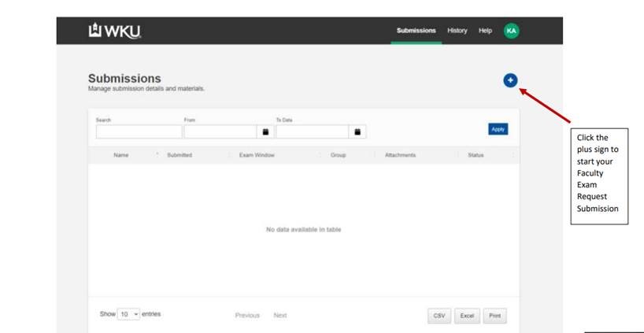
Task: Open the To Date calendar icon
Action: 357,132
